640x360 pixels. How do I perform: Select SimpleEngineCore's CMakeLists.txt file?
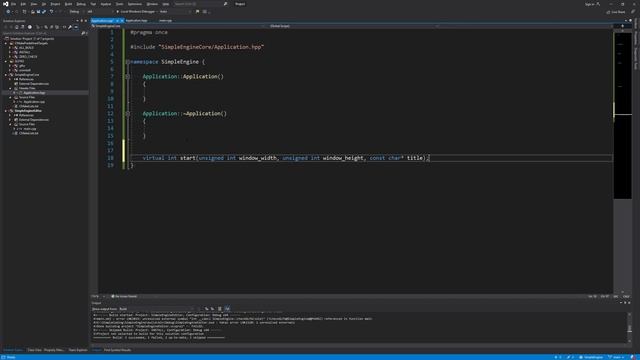click(x=29, y=106)
